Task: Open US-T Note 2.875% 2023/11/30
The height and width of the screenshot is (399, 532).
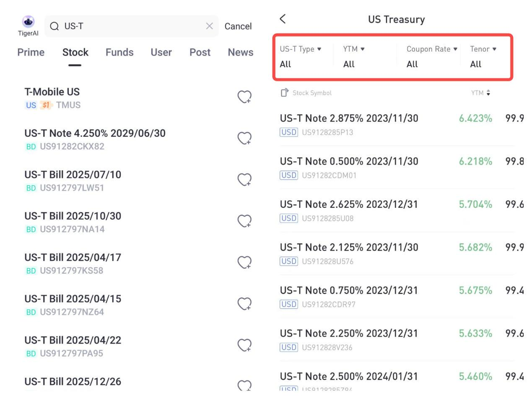Action: pyautogui.click(x=349, y=119)
